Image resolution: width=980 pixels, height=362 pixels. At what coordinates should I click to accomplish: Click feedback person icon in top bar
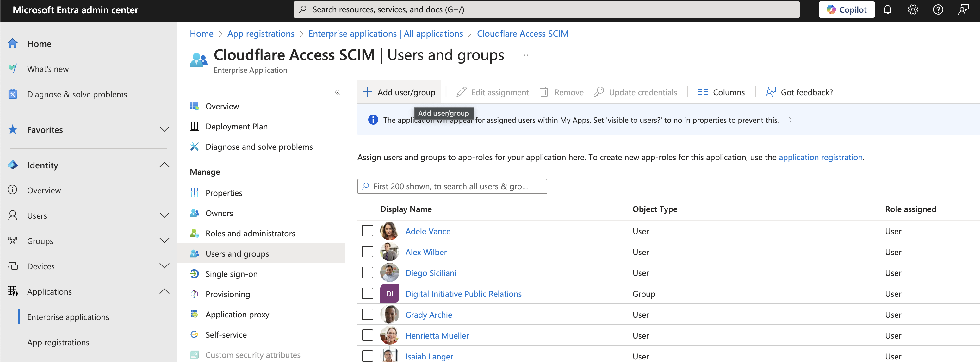pos(963,9)
